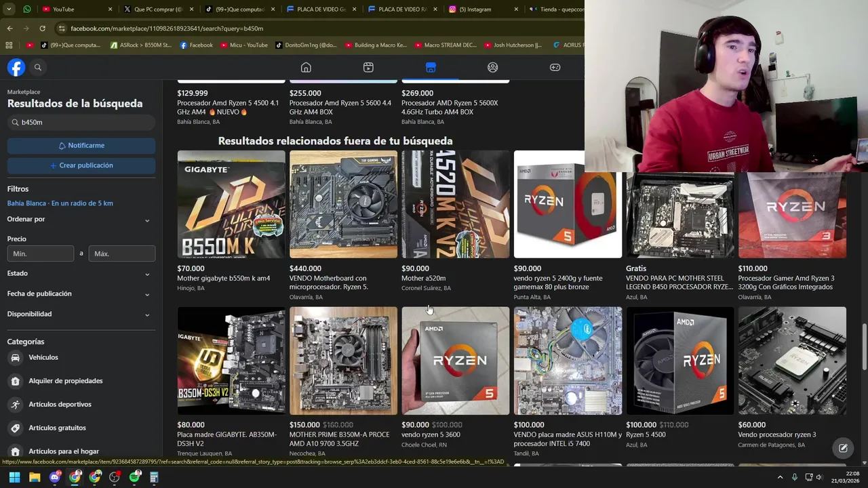The width and height of the screenshot is (868, 488).
Task: Select Artículos para el hogar category
Action: (81, 451)
